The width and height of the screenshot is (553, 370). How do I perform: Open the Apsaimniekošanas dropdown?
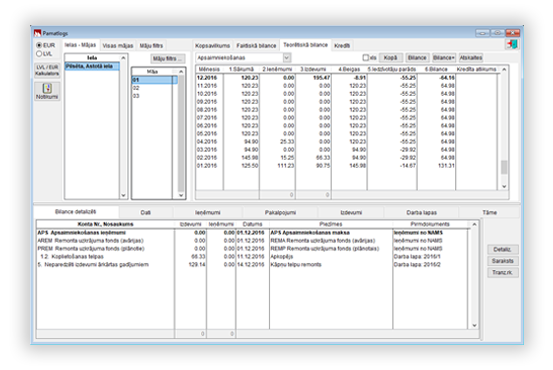(x=243, y=57)
